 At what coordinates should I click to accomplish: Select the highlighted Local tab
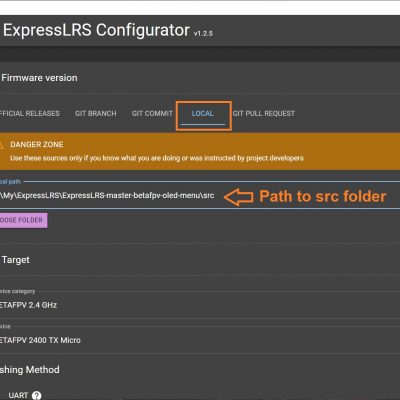[x=203, y=113]
